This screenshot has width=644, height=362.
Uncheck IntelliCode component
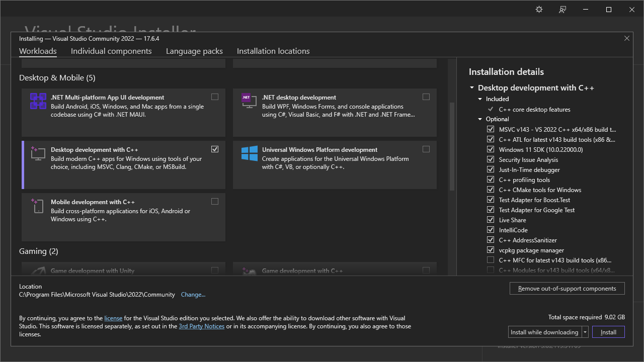(x=491, y=230)
